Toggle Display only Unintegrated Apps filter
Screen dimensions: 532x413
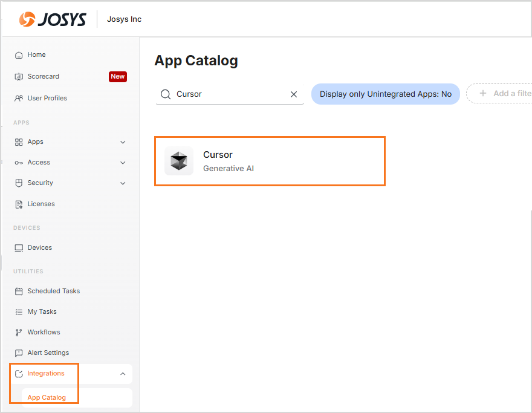tap(385, 94)
